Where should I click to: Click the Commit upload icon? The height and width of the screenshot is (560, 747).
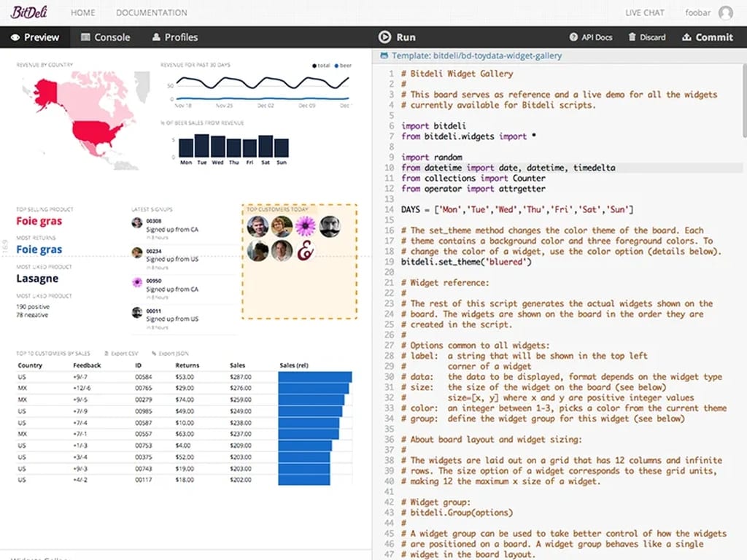[x=686, y=37]
